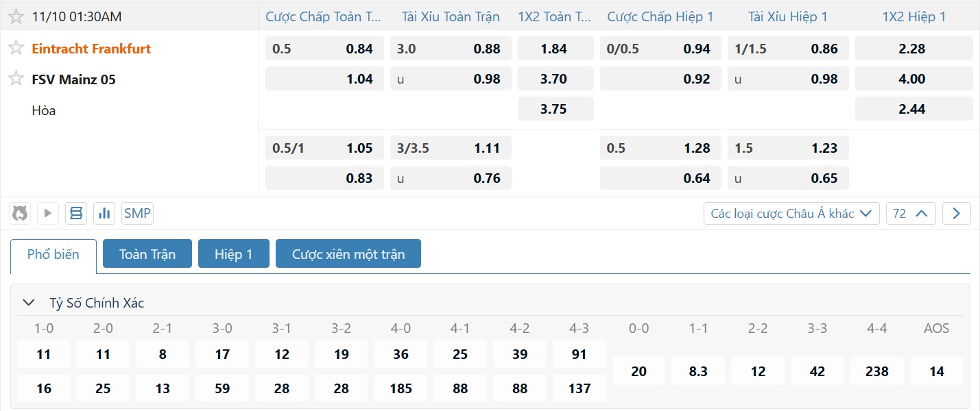Click the star icon beside the match date
The width and height of the screenshot is (980, 411).
16,16
